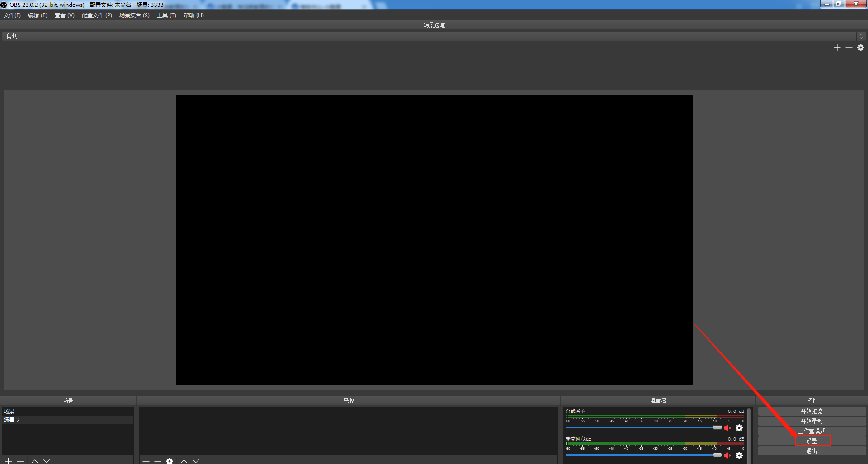Open the 场景集合 menu
Screen dimensions: 868x464
click(134, 15)
